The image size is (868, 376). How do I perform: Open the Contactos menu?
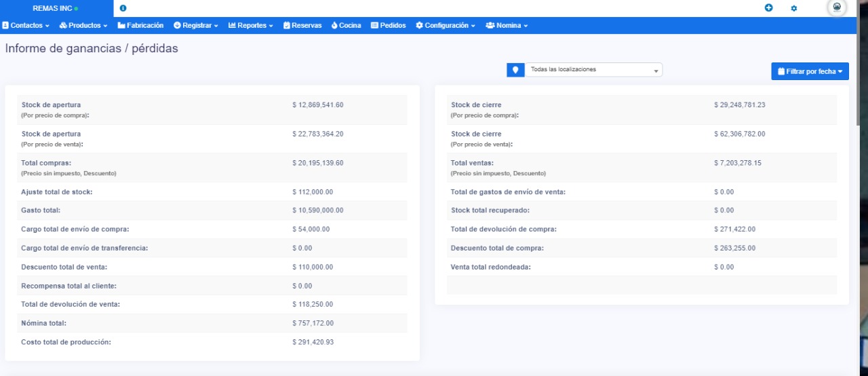pos(26,25)
